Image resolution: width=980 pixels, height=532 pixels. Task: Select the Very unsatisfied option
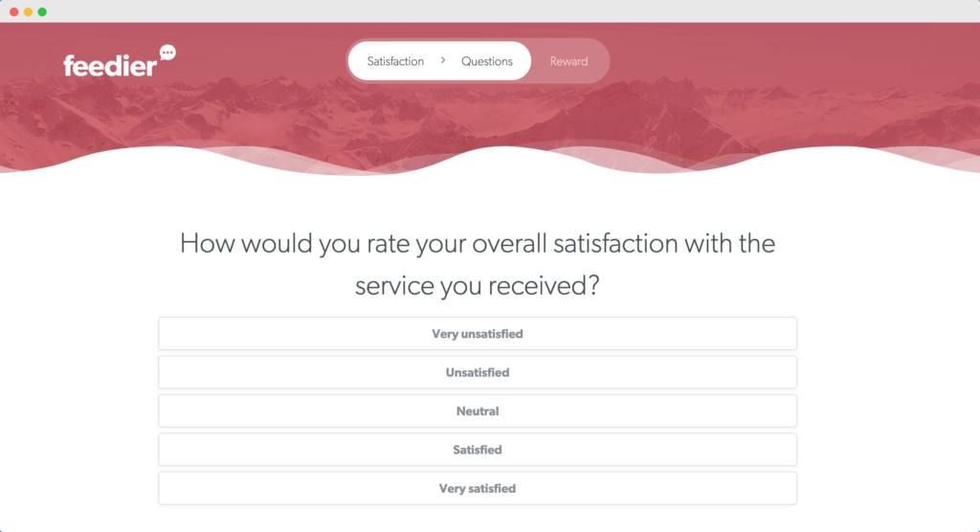tap(478, 334)
